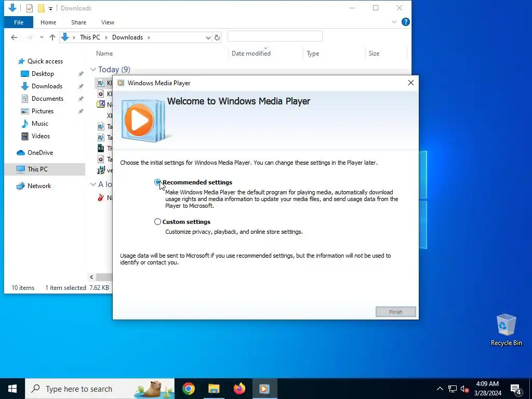Expand the chevron after Downloads in path
Image resolution: width=532 pixels, height=399 pixels.
pos(149,37)
